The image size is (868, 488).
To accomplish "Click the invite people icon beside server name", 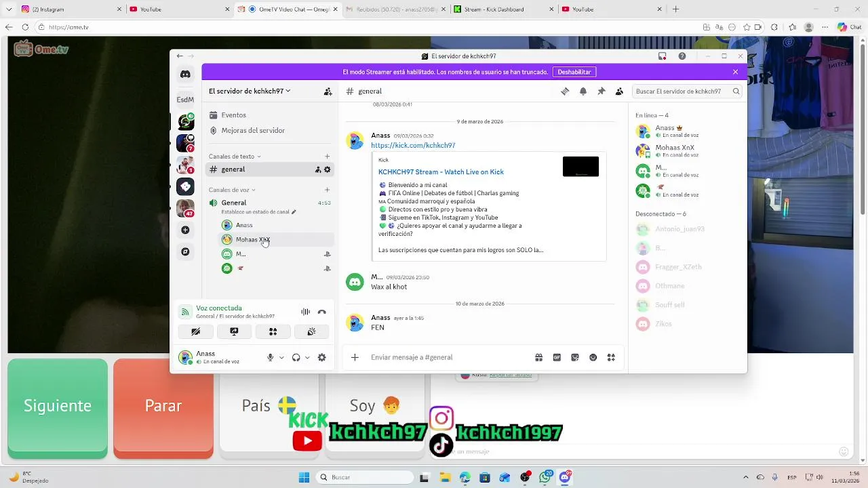I will coord(328,91).
